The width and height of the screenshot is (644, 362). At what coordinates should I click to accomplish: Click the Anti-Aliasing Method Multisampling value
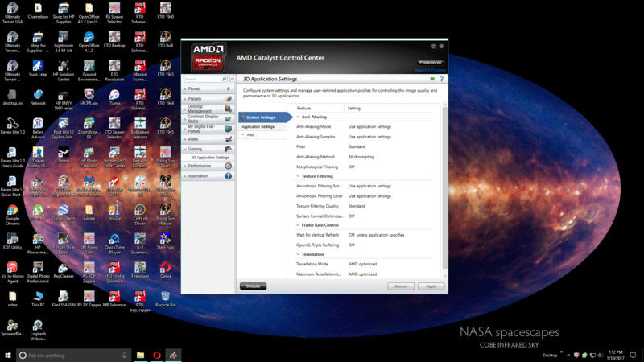tap(361, 157)
